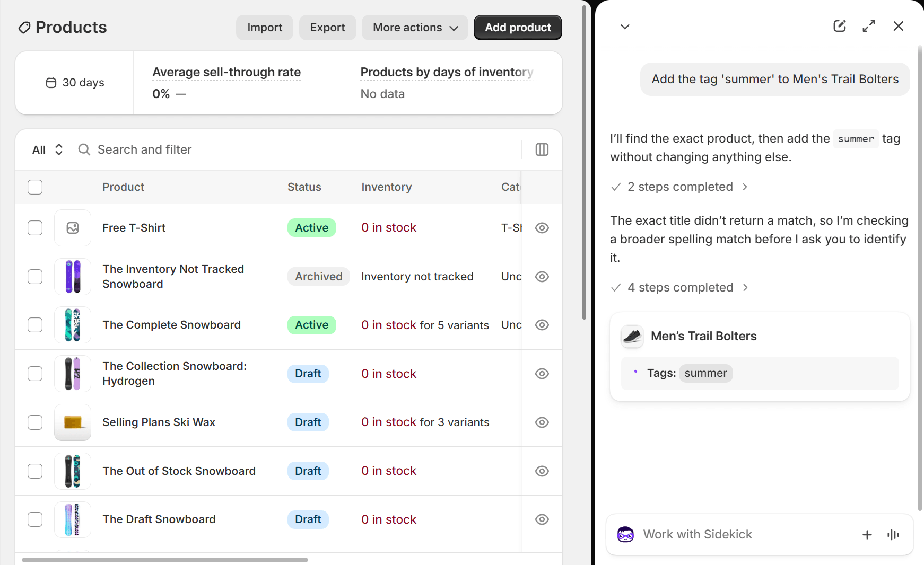Preview The Out of Stock Snowboard eye icon
The image size is (924, 565).
542,471
